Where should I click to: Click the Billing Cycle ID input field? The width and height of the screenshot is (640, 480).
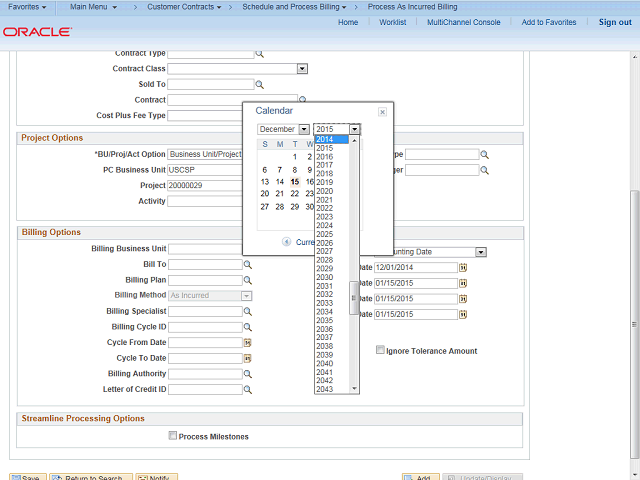click(205, 327)
